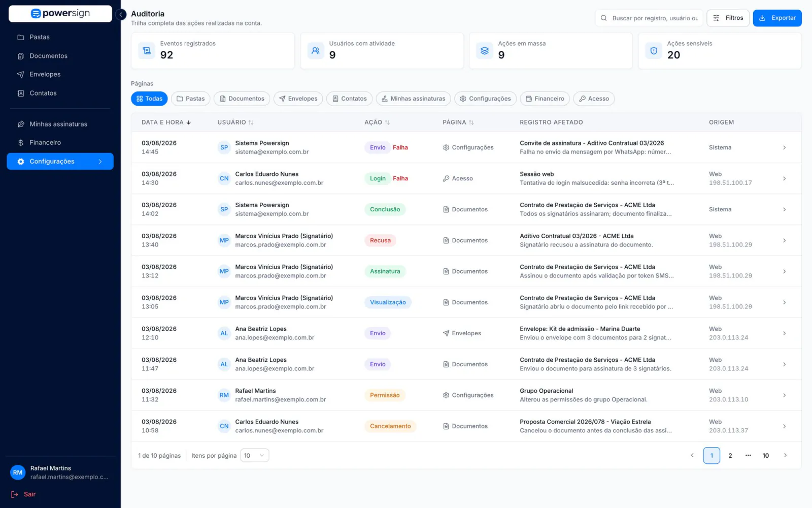812x508 pixels.
Task: Filter by the Configurações tab
Action: [x=485, y=99]
